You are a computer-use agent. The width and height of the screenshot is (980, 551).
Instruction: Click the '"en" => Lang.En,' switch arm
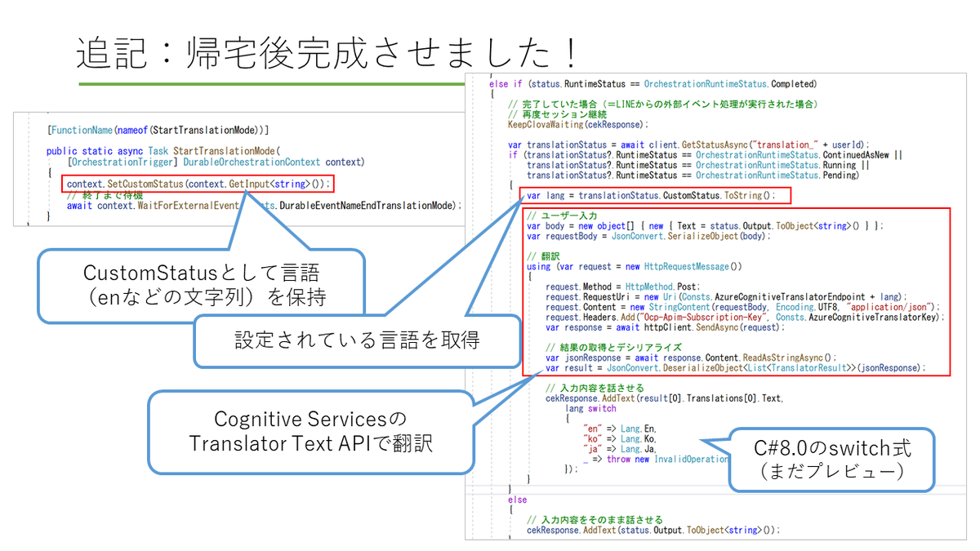click(x=620, y=429)
